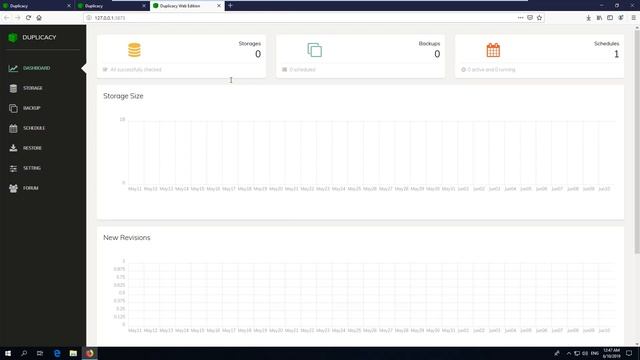Open Task View on the taskbar
Image resolution: width=640 pixels, height=360 pixels.
(x=40, y=353)
